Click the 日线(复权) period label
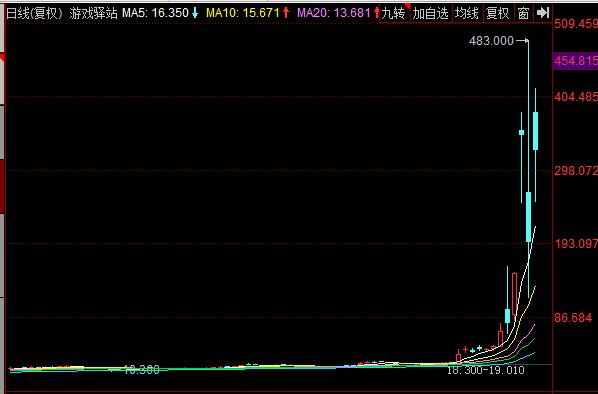Screen dimensions: 598x394 point(34,13)
